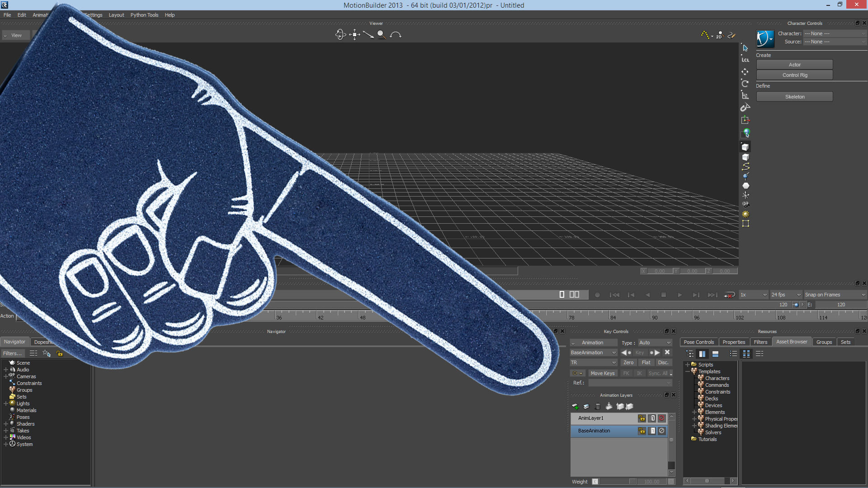Image resolution: width=868 pixels, height=488 pixels.
Task: Toggle single-pane viewer layout
Action: 562,295
